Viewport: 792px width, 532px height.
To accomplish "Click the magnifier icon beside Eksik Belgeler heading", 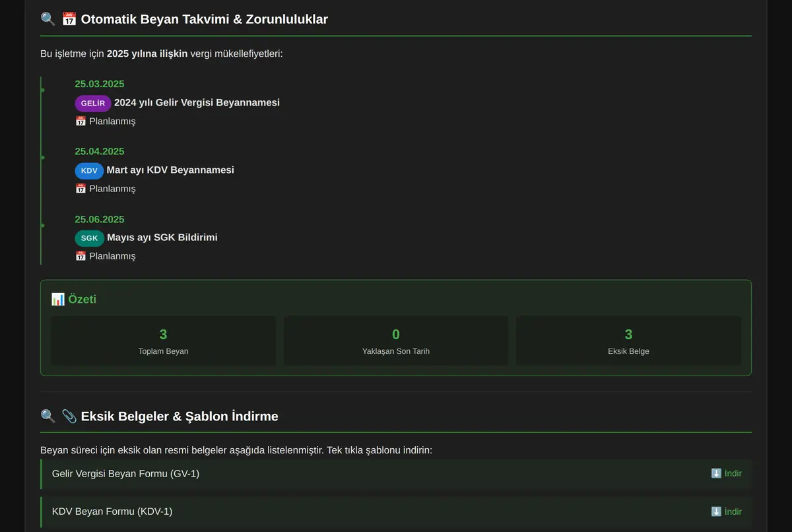I will click(48, 416).
